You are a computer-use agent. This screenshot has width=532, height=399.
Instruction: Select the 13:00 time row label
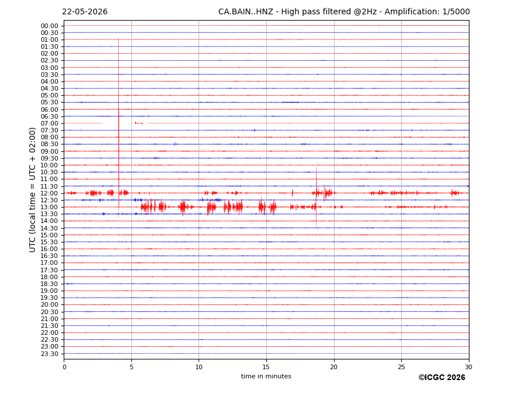(49, 207)
